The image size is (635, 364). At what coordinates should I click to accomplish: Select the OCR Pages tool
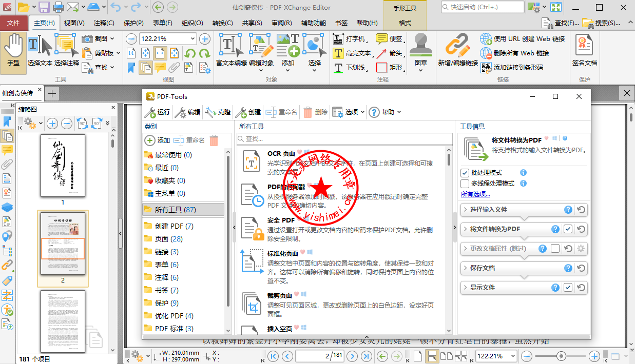point(281,153)
